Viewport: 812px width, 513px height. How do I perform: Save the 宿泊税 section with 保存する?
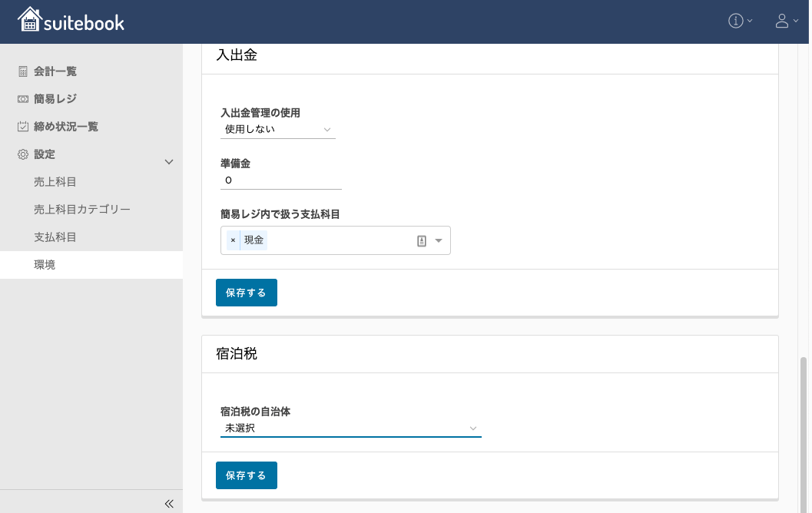click(x=247, y=475)
